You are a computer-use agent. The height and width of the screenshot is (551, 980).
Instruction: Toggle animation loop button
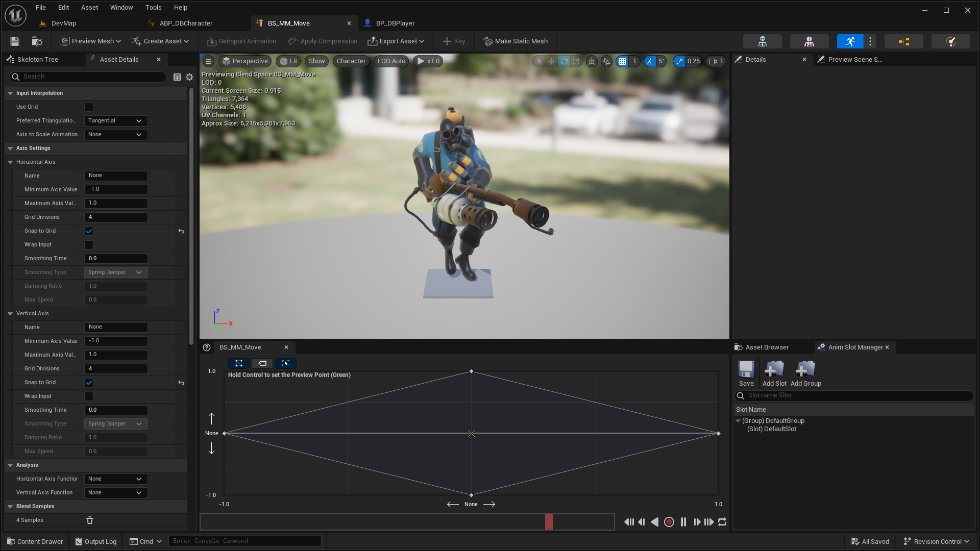coord(722,522)
